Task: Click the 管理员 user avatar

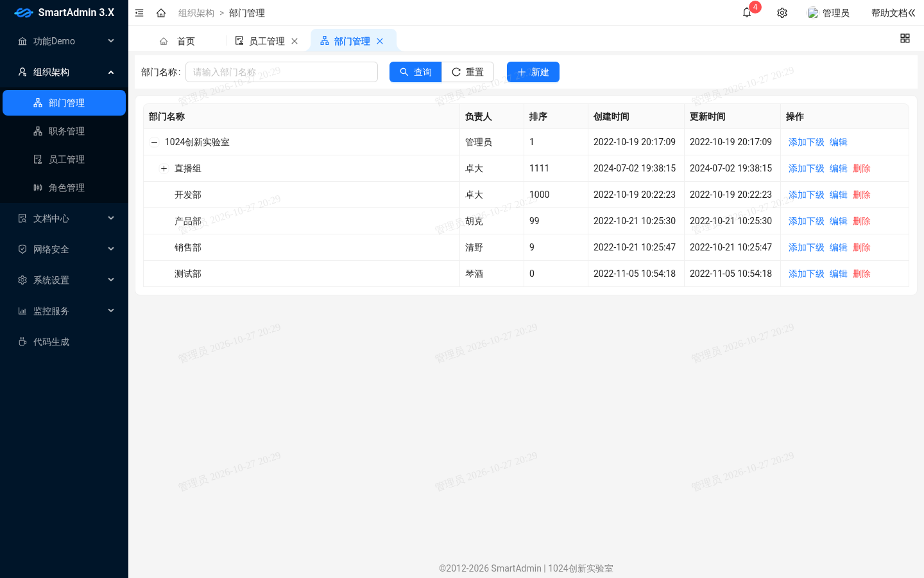Action: (x=813, y=13)
